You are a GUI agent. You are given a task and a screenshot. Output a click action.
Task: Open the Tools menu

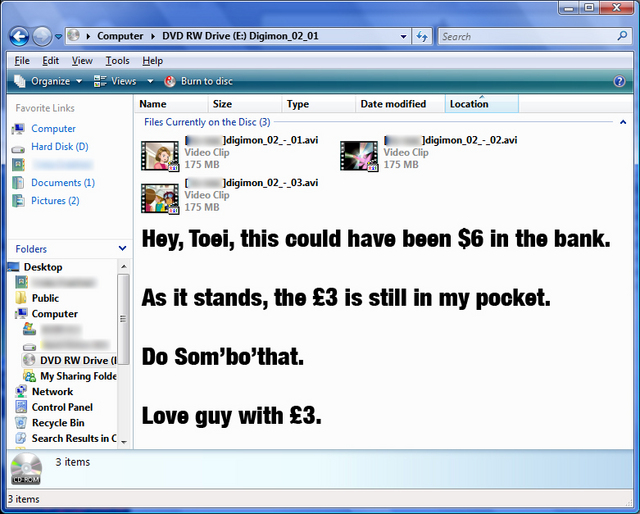[118, 61]
